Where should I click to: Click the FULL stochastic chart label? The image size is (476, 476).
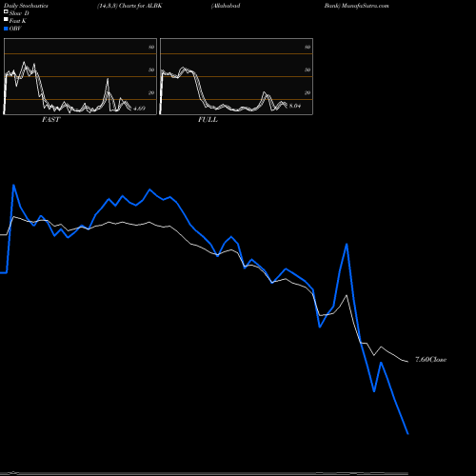click(208, 120)
